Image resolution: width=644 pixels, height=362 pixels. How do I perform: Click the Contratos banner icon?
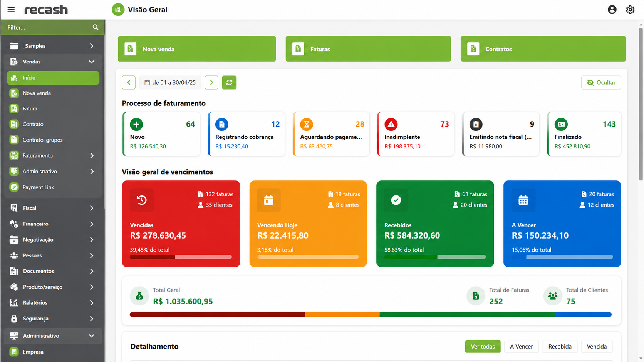(473, 49)
